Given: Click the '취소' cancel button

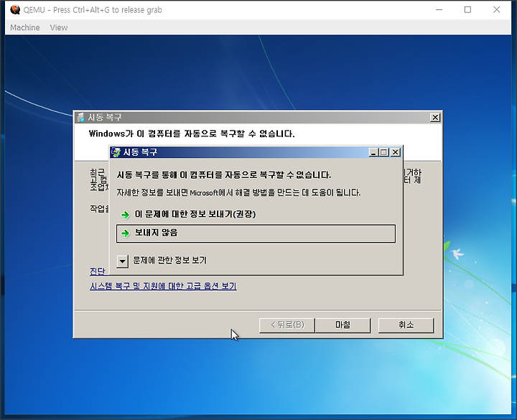Looking at the screenshot, I should coord(406,325).
